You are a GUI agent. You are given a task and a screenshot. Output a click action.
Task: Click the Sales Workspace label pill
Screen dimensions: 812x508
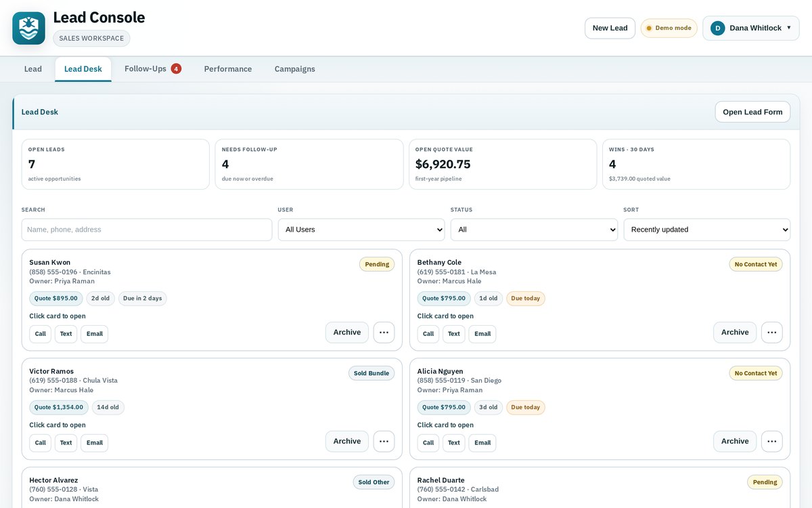91,39
